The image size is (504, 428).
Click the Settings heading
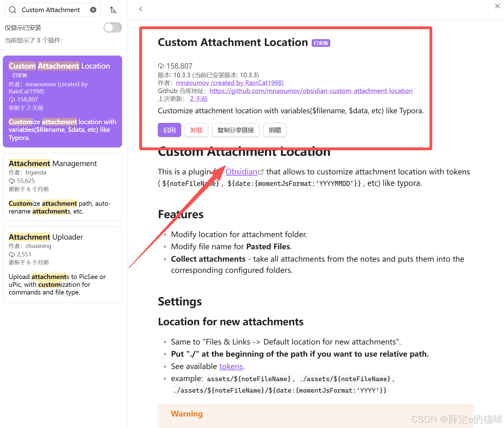coord(180,301)
